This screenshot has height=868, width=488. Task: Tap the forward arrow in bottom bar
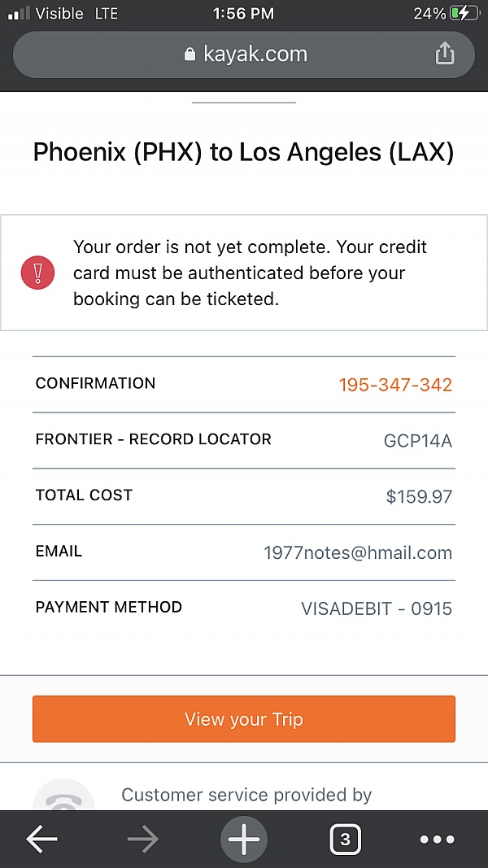coord(142,840)
